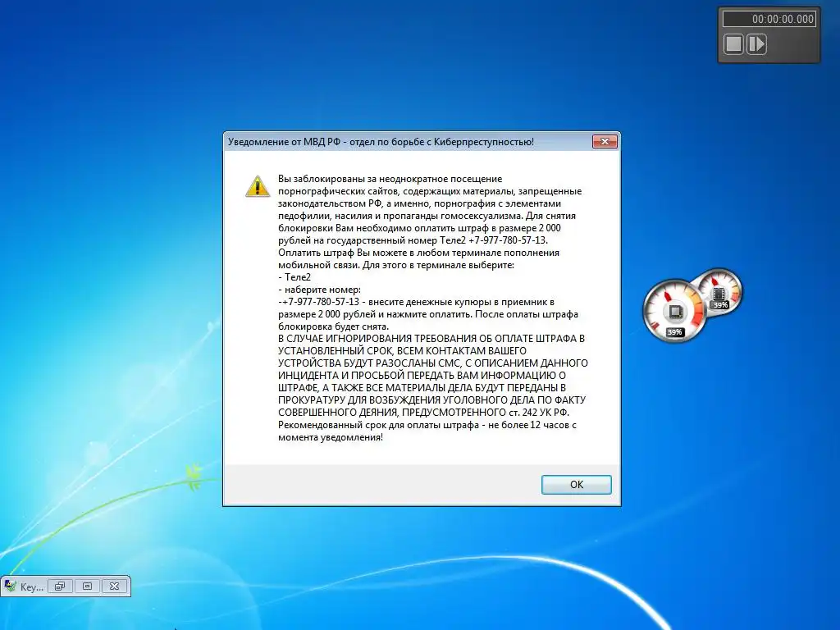Close the МВД РФ notification dialog
The image size is (840, 630).
tap(605, 141)
